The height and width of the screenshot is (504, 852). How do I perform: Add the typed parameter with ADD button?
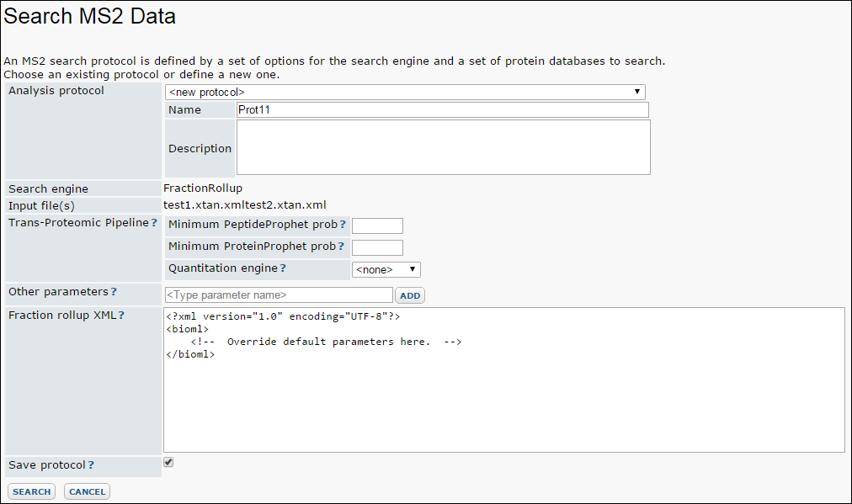410,295
